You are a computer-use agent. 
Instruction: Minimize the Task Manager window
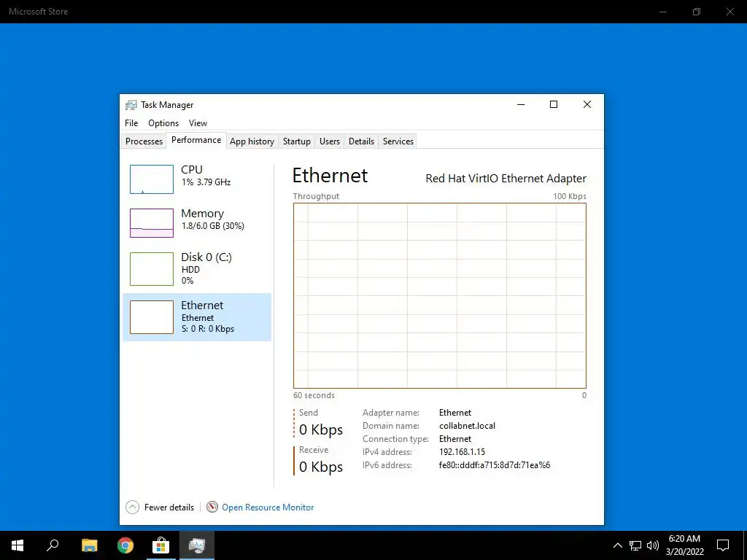[x=521, y=104]
